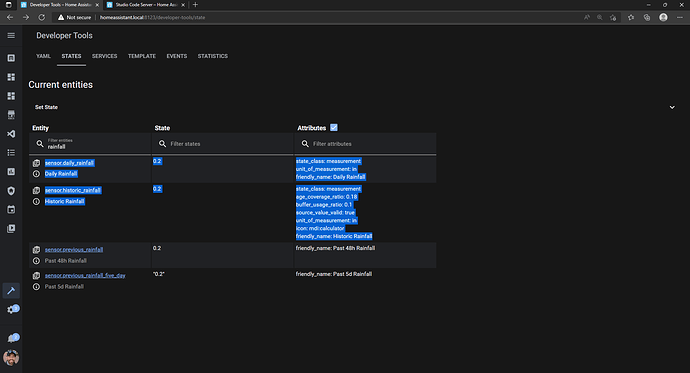Open the Calendar sidebar icon
This screenshot has width=690, height=373.
click(x=11, y=209)
